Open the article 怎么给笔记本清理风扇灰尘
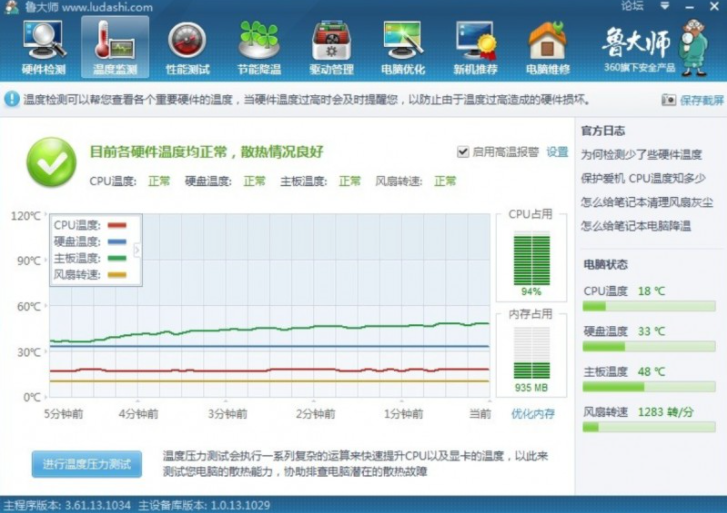Screen dimensions: 727x513 click(x=647, y=202)
